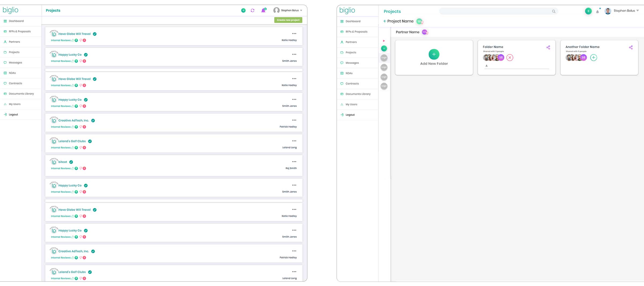
Task: Click green plus circle on Another Folder Name
Action: pyautogui.click(x=593, y=58)
